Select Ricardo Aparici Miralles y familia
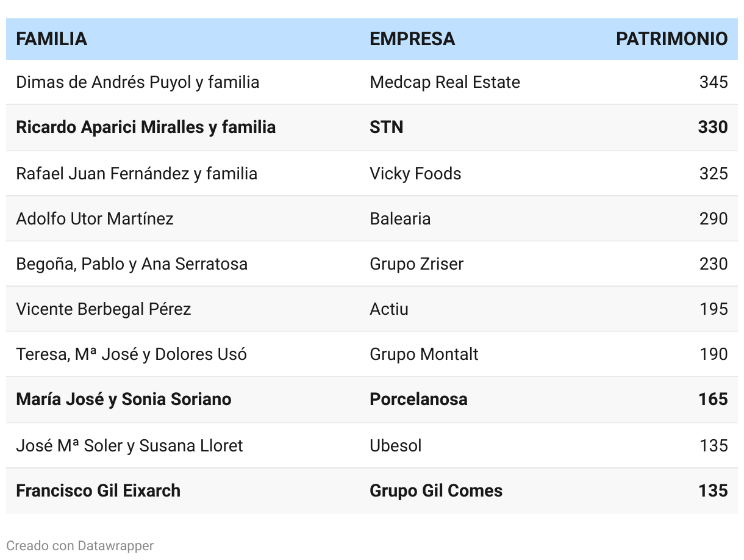Screen dimensions: 744x560 click(146, 127)
